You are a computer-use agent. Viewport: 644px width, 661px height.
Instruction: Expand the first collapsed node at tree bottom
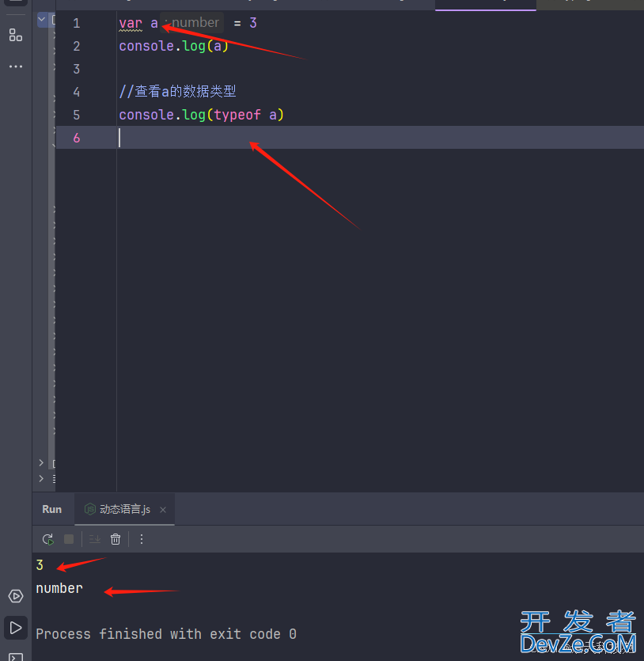click(41, 462)
